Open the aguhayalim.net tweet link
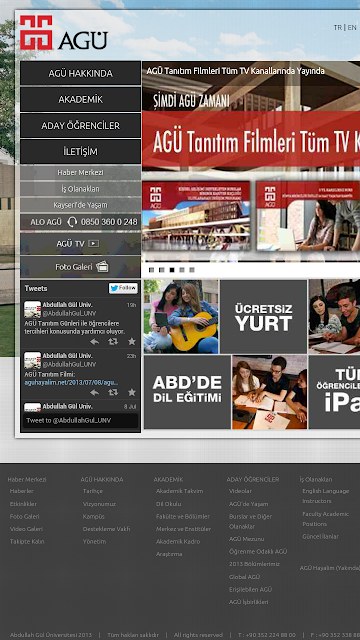 pos(71,382)
